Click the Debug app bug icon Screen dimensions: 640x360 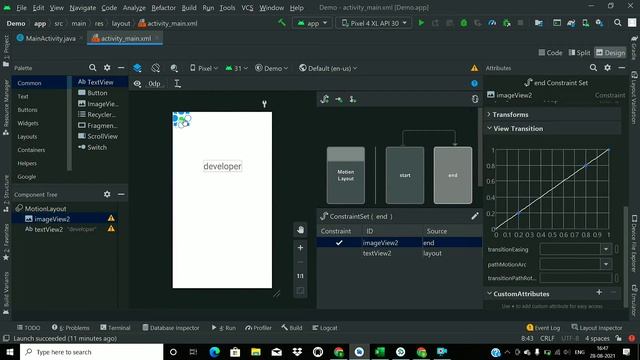click(x=464, y=23)
